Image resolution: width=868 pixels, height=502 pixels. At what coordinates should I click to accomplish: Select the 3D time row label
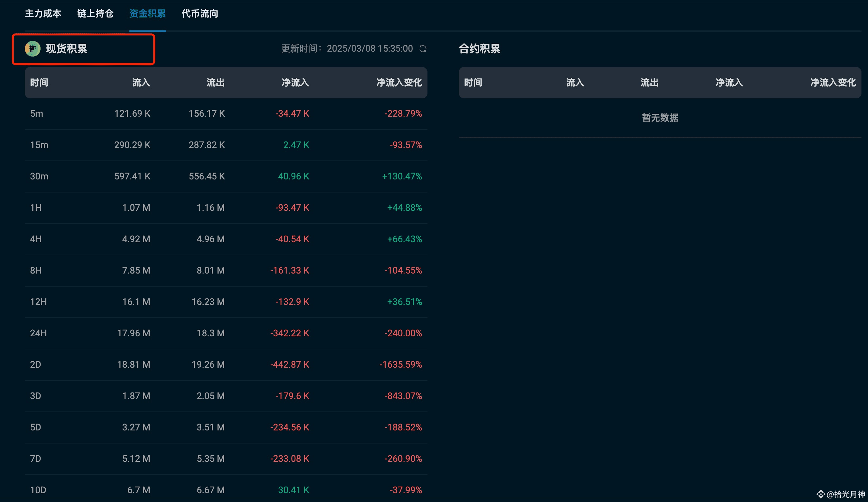[36, 395]
